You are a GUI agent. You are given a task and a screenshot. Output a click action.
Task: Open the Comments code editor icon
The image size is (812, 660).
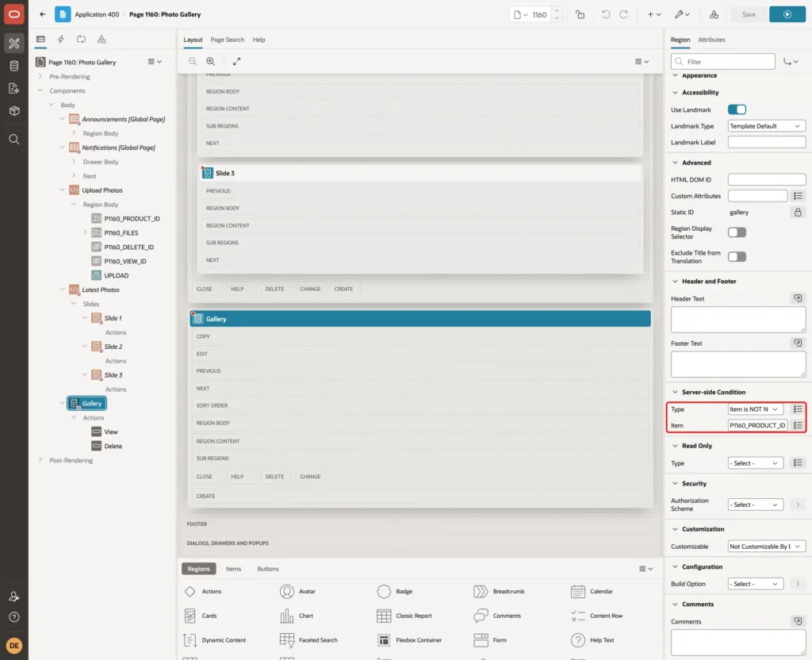point(798,621)
